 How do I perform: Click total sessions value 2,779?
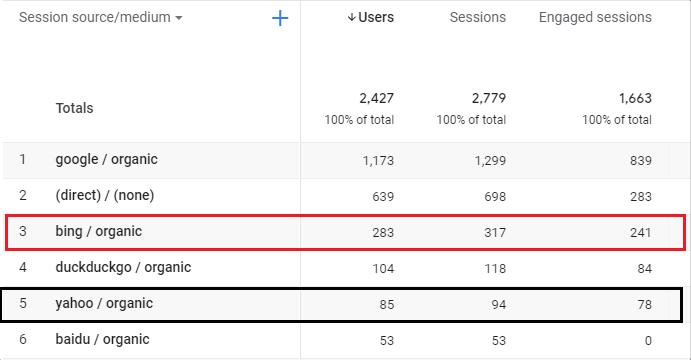pos(489,98)
